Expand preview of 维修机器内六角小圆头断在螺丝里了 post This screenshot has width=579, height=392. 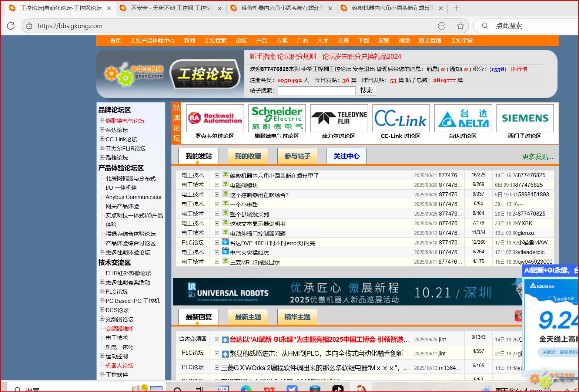point(217,175)
